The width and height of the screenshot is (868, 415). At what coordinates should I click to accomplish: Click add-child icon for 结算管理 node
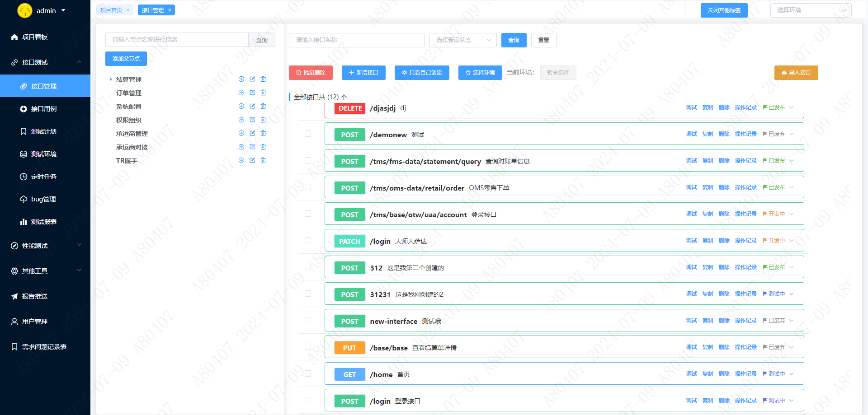click(241, 79)
